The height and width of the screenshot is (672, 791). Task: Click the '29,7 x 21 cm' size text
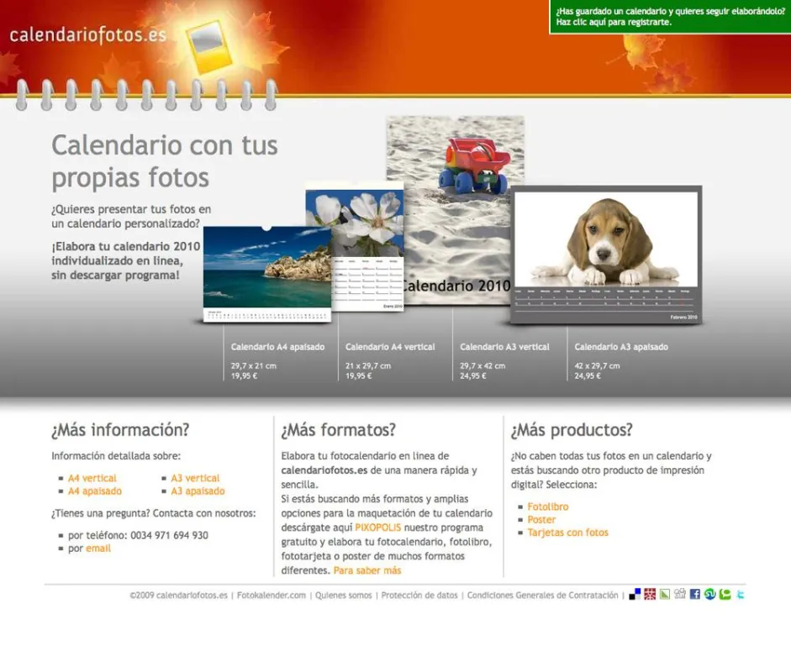254,366
